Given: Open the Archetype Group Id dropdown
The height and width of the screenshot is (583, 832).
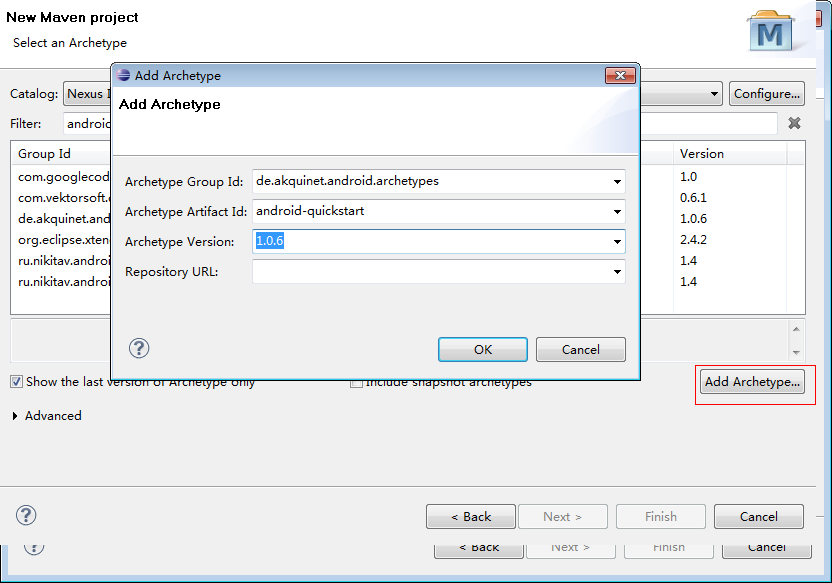Looking at the screenshot, I should (x=617, y=182).
